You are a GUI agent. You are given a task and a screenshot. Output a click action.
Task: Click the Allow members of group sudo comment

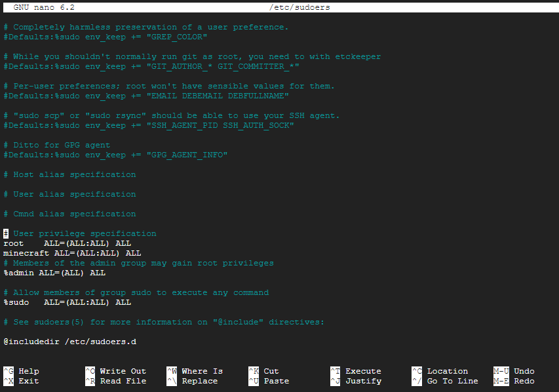pyautogui.click(x=136, y=292)
